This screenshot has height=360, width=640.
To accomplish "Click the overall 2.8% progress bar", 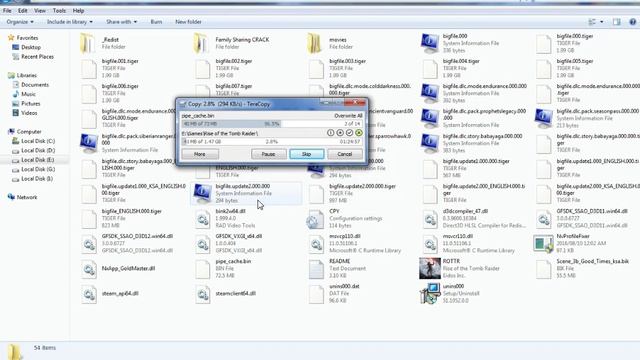I will point(272,142).
